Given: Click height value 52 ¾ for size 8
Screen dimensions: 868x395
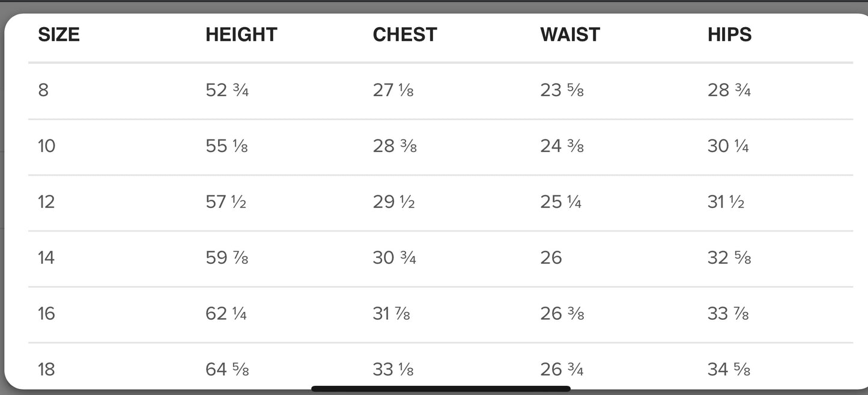Looking at the screenshot, I should click(226, 90).
